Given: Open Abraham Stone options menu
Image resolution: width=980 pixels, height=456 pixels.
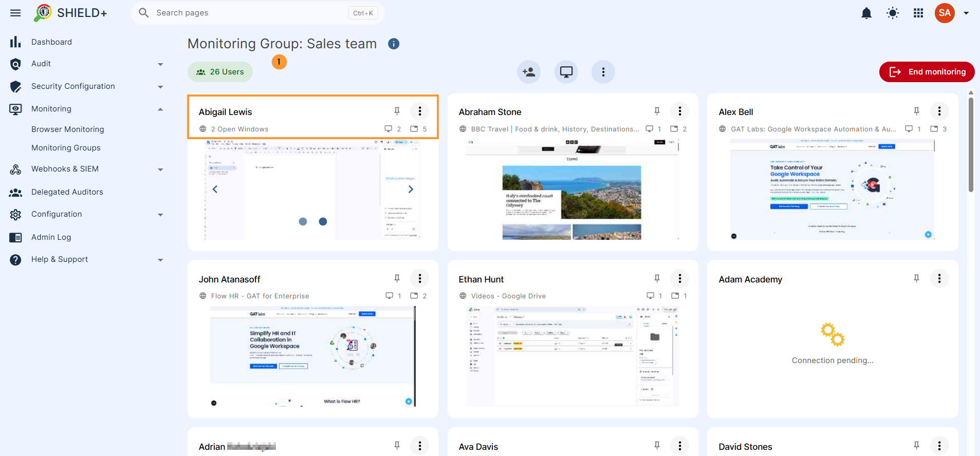Looking at the screenshot, I should [680, 111].
